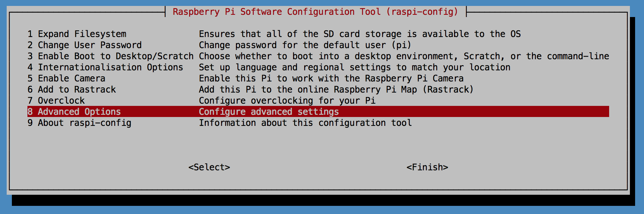Click description 'Configure overclocking for your Pi'
This screenshot has height=214, width=644.
coord(287,101)
